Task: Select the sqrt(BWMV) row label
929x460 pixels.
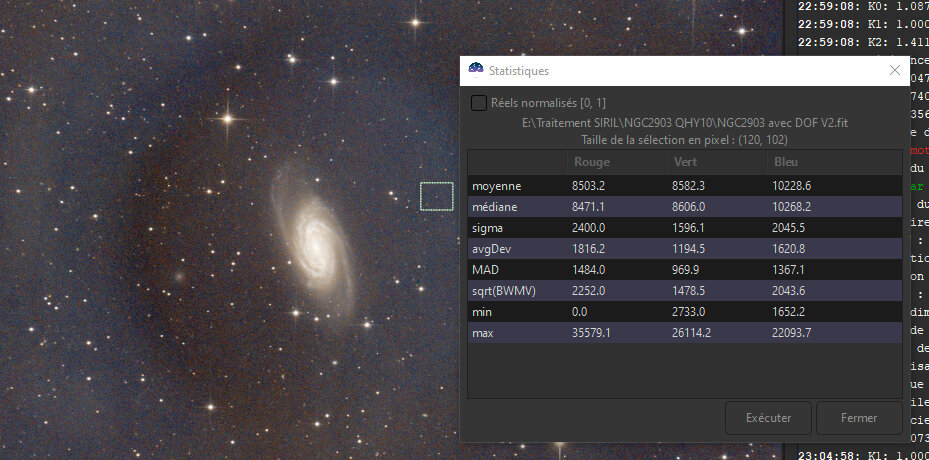Action: 504,291
